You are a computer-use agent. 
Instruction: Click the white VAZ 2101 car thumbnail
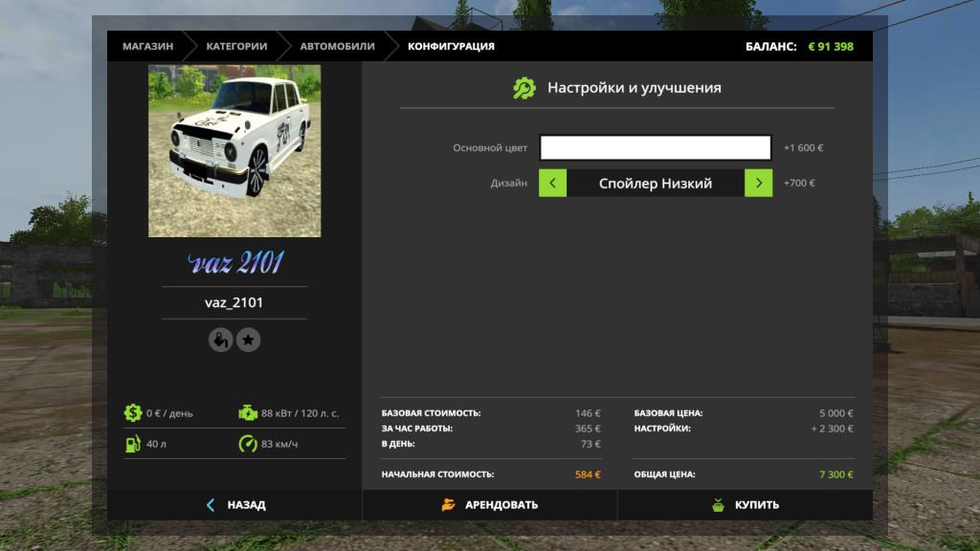[x=234, y=151]
